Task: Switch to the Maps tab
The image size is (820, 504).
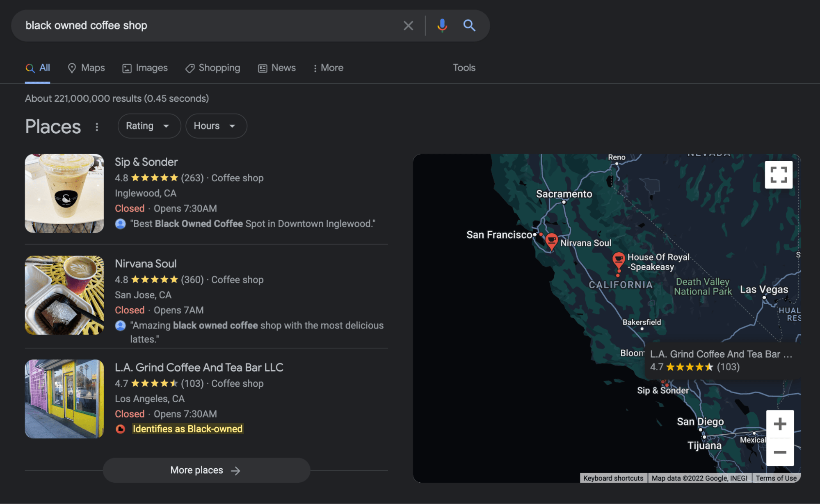Action: pyautogui.click(x=86, y=68)
